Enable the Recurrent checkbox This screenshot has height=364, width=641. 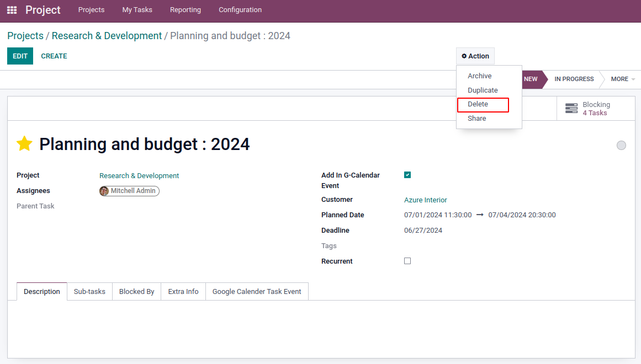[x=407, y=261]
